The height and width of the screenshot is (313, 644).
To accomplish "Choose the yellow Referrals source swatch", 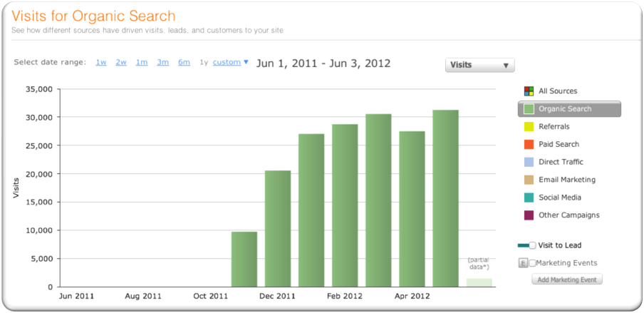I will [x=529, y=127].
